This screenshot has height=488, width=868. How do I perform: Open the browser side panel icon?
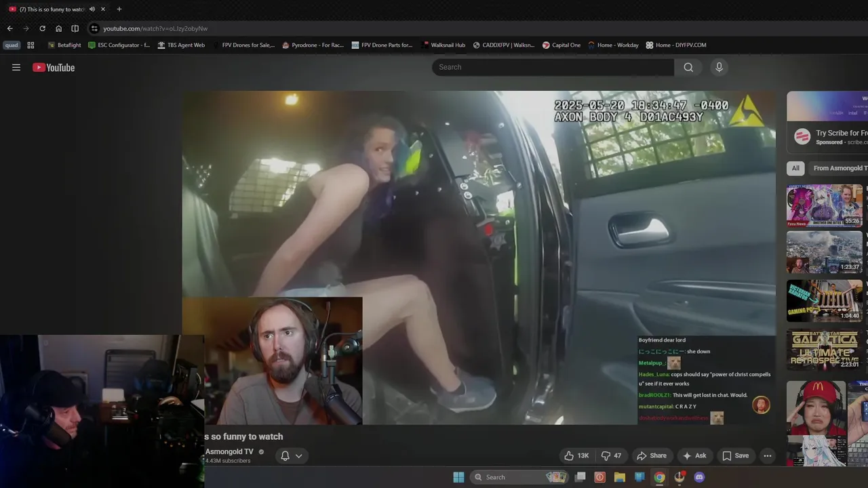[75, 28]
